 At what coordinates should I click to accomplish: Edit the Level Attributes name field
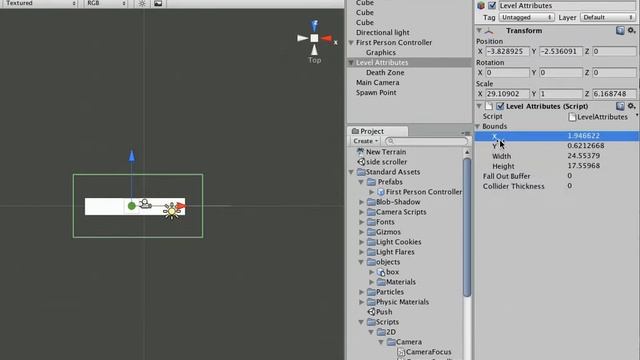(567, 6)
